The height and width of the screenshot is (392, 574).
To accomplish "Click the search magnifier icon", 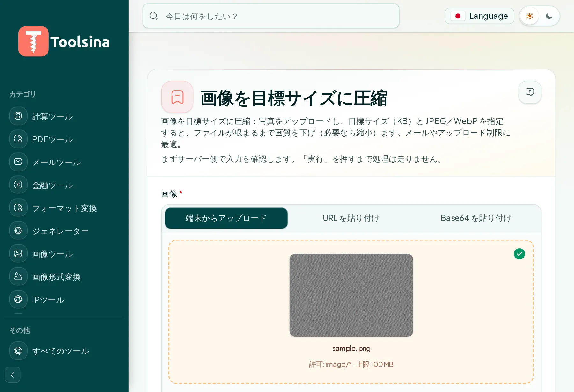I will point(154,16).
